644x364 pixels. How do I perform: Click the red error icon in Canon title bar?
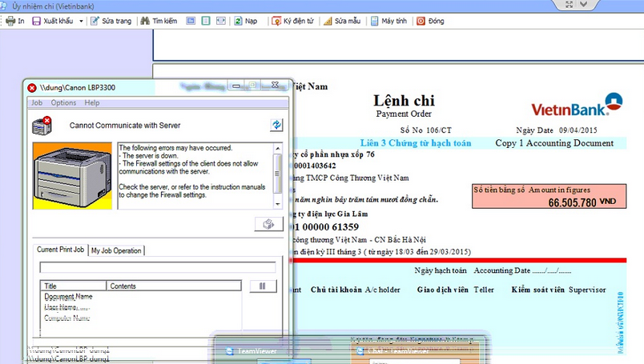click(x=32, y=88)
